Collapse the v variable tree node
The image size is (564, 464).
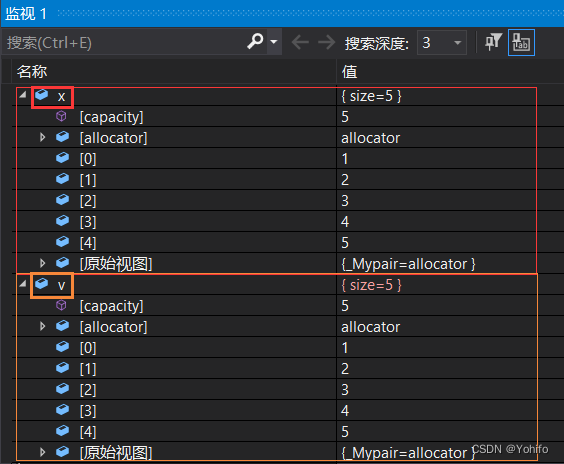23,284
